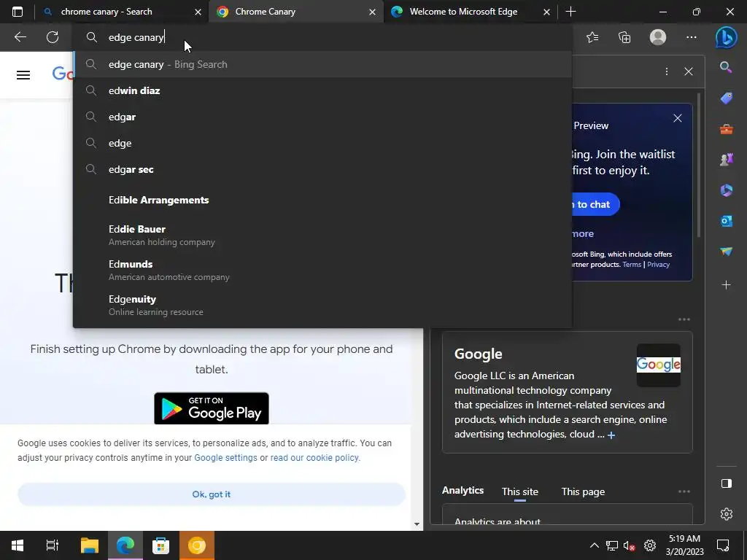Choose edge canary - Bing Search suggestion
The height and width of the screenshot is (560, 747).
(x=322, y=64)
